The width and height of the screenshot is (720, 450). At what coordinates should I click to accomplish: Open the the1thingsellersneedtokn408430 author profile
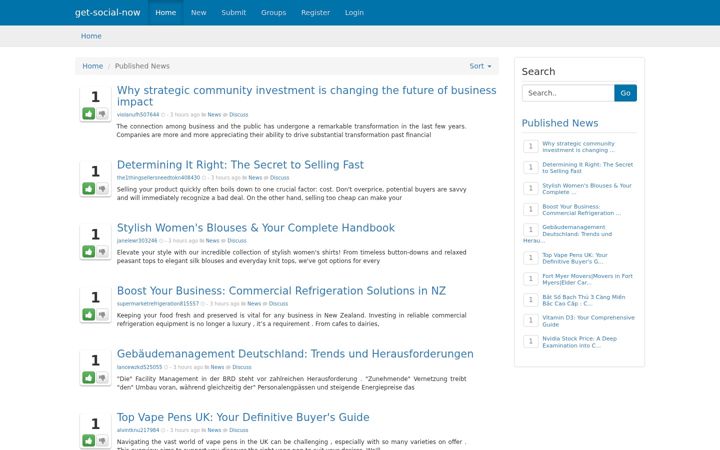pos(158,177)
